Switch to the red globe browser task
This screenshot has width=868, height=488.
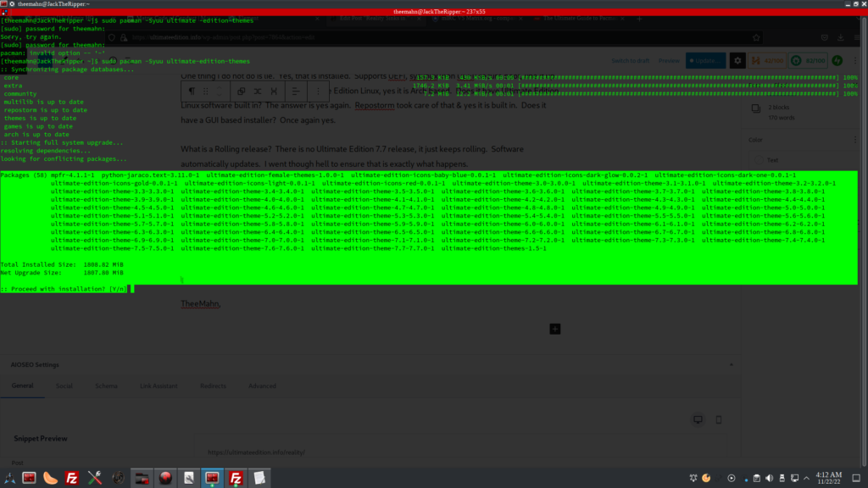click(165, 478)
